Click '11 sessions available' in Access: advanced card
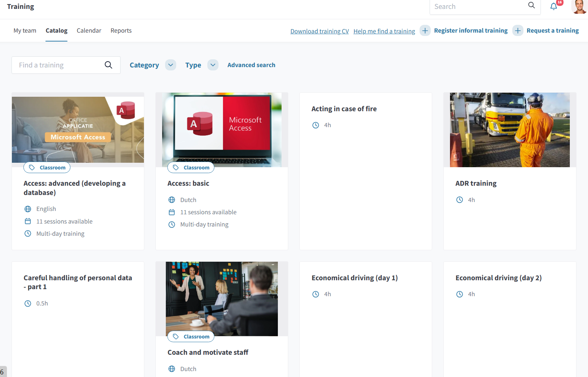 (x=65, y=221)
